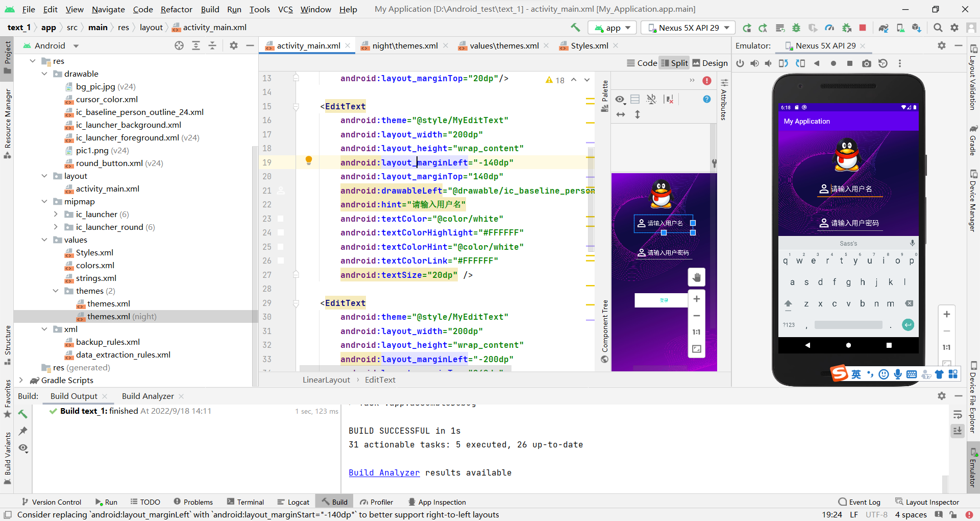Open the Nexus 5X API 29 device dropdown
980x521 pixels.
coord(688,28)
